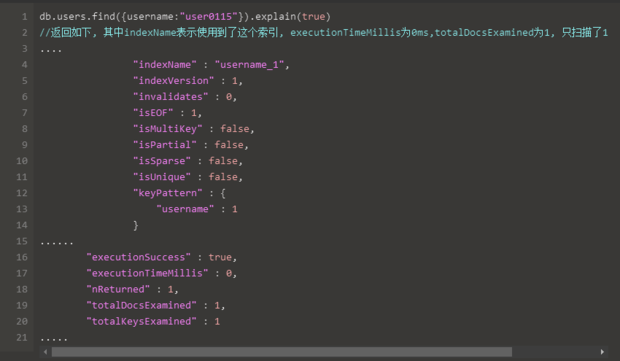Screen dimensions: 620x361
Task: Click the closing brace on line 14
Action: pos(136,225)
